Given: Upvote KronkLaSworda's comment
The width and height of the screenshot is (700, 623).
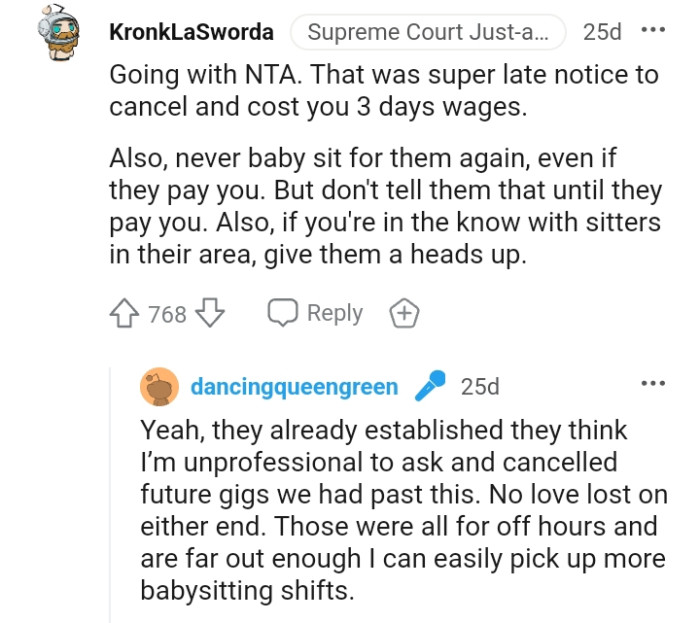Looking at the screenshot, I should pyautogui.click(x=127, y=314).
